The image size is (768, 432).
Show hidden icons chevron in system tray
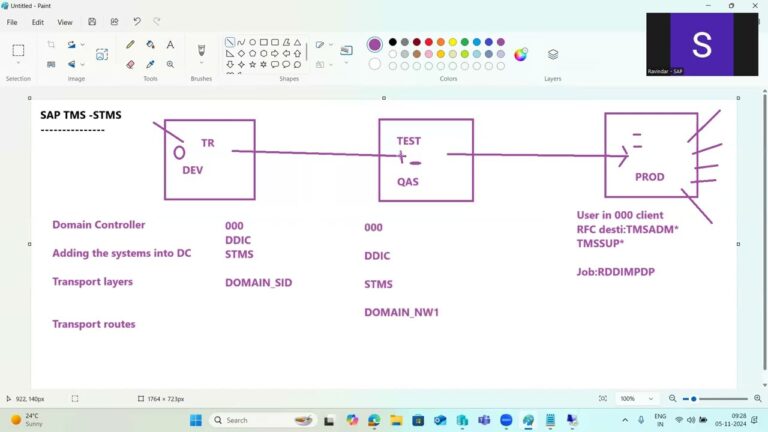[x=625, y=420]
